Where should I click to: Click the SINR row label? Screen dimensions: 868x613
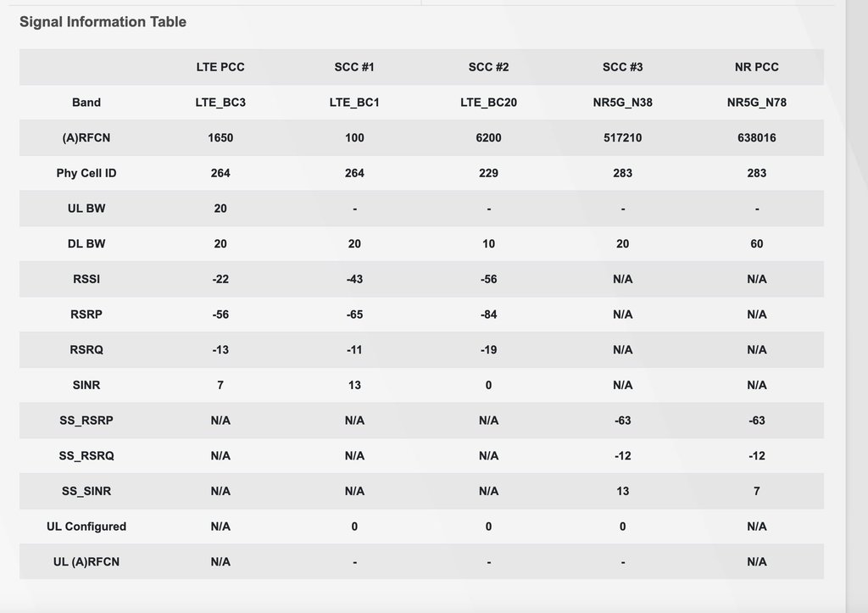(86, 385)
